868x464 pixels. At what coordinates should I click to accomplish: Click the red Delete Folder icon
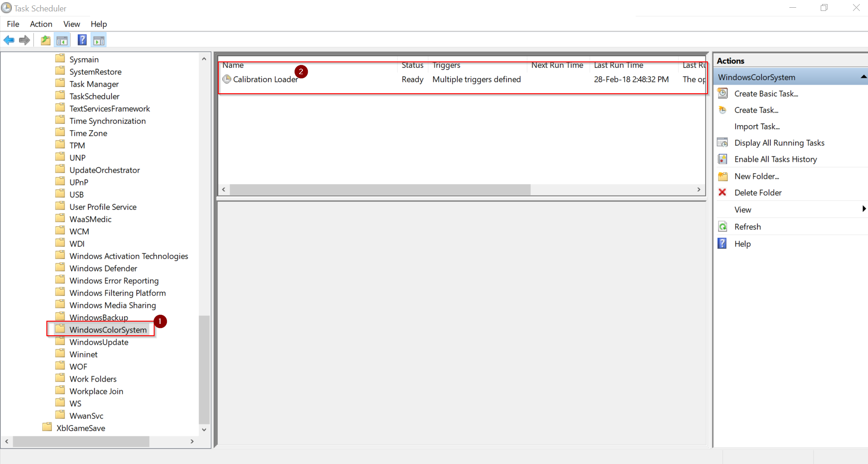722,192
